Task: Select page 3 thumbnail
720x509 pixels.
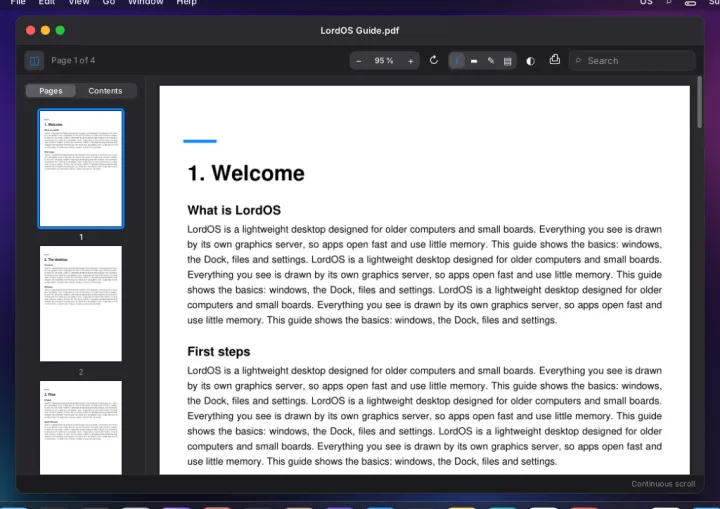Action: (x=81, y=428)
